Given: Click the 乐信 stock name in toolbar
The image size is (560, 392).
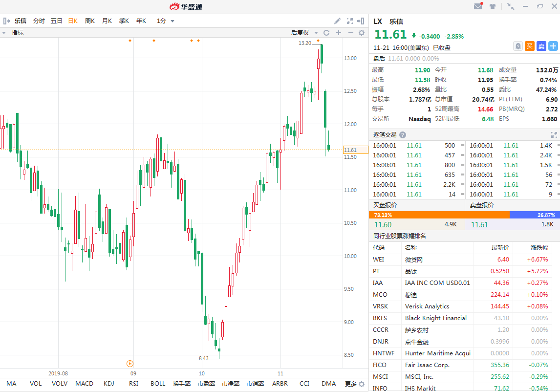Looking at the screenshot, I should [x=21, y=21].
